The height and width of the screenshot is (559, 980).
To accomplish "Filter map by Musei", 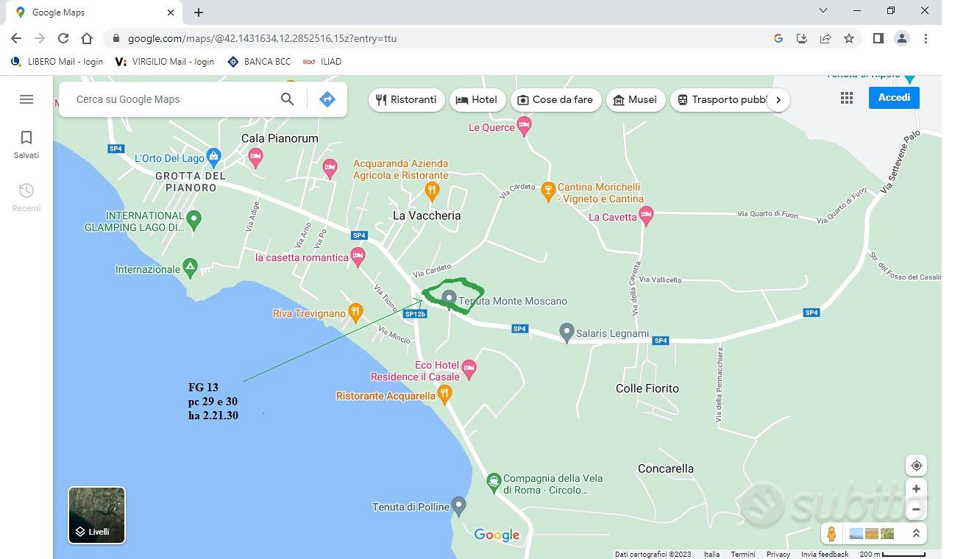I will pos(634,100).
